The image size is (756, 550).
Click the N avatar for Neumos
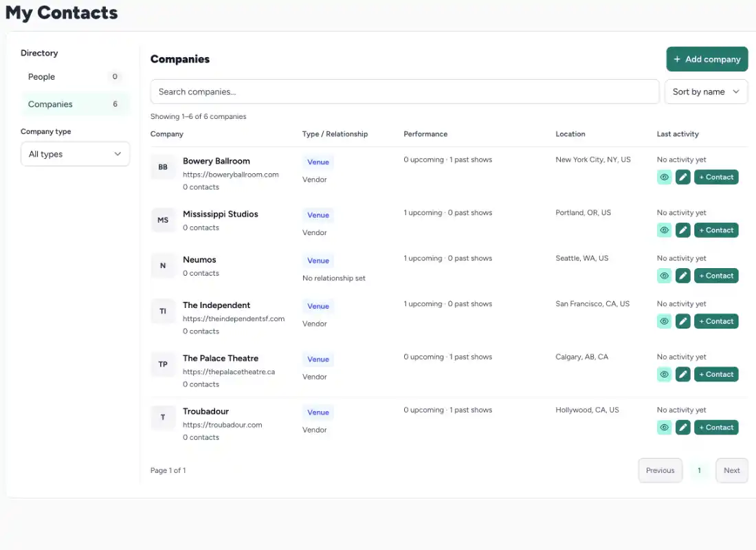coord(163,265)
